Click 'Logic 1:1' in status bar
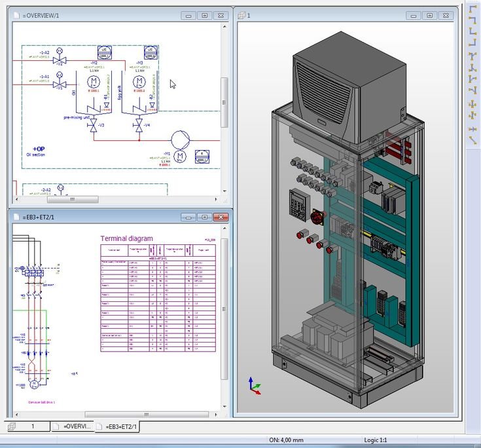 pos(376,439)
